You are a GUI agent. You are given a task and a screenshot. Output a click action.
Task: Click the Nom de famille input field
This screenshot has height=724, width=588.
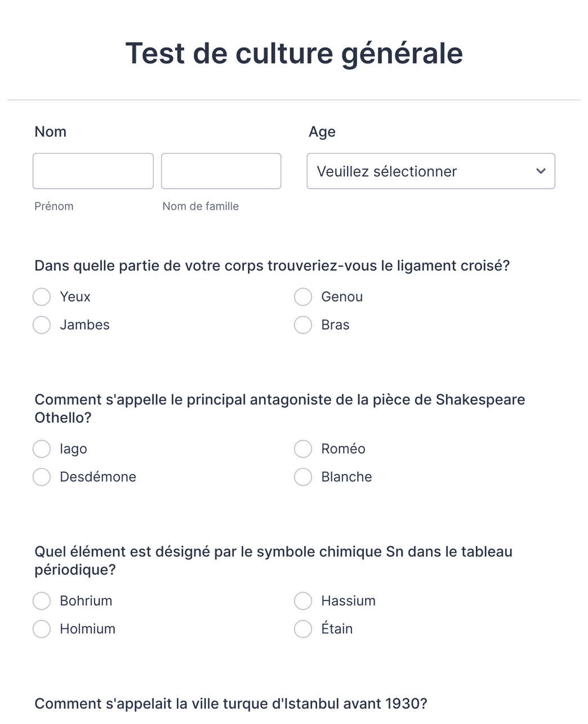221,171
